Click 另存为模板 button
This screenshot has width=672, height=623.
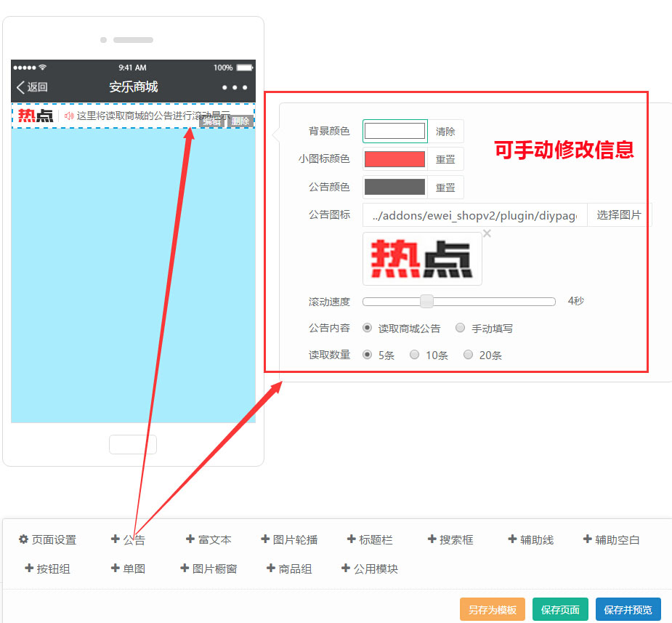(x=492, y=610)
